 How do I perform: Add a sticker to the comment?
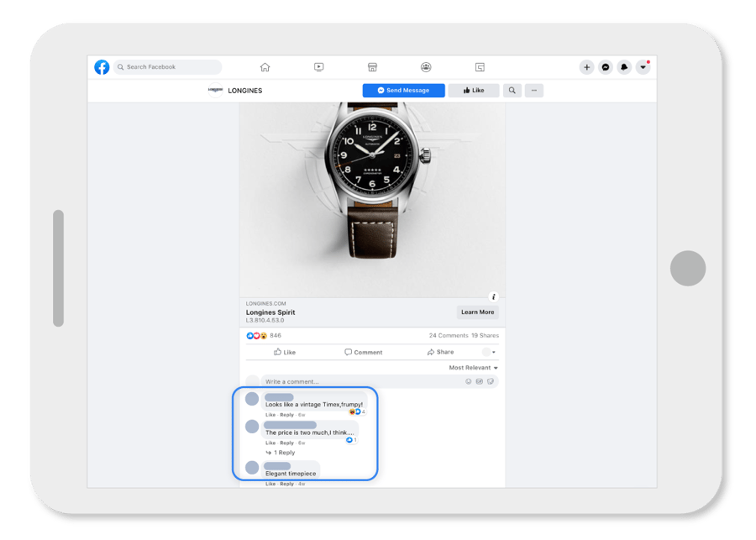491,381
